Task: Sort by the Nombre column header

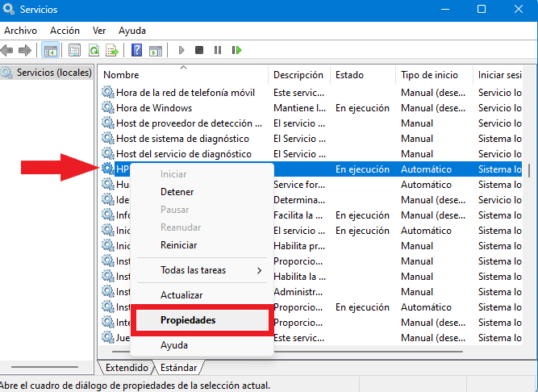Action: click(184, 75)
